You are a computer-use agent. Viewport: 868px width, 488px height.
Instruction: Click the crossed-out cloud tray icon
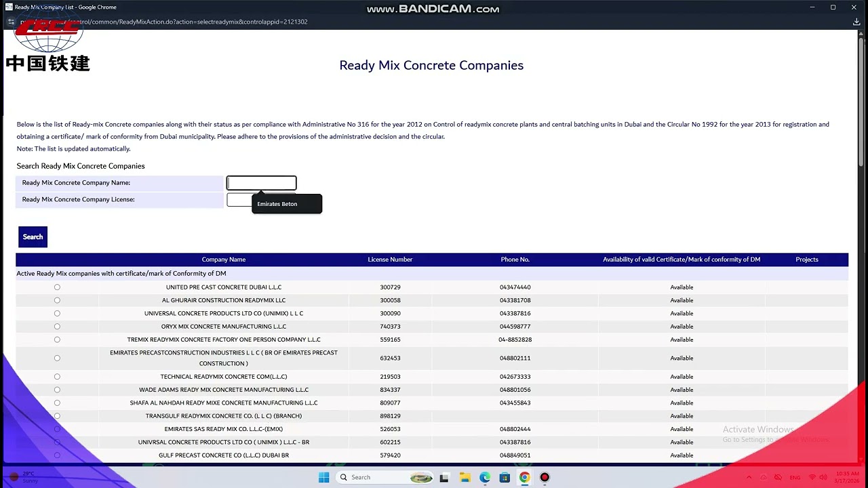[x=777, y=477]
